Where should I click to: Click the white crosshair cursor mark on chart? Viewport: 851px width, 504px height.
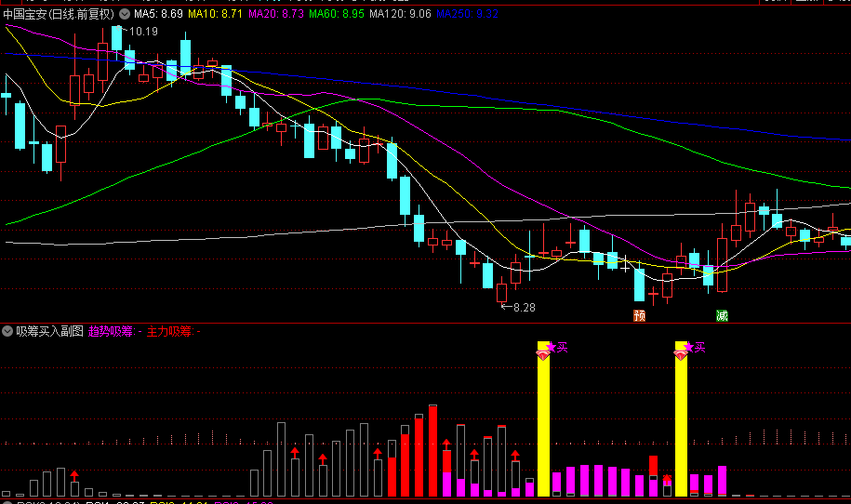tap(625, 266)
